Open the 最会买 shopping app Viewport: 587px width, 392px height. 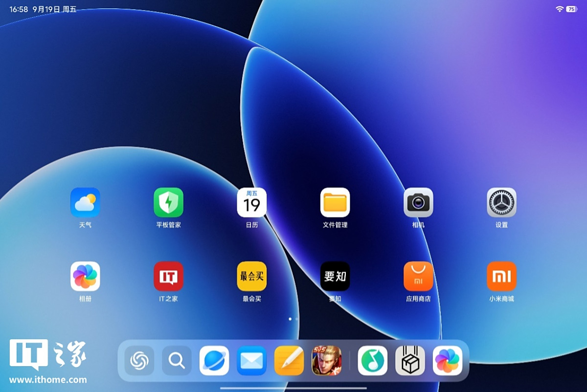[251, 276]
